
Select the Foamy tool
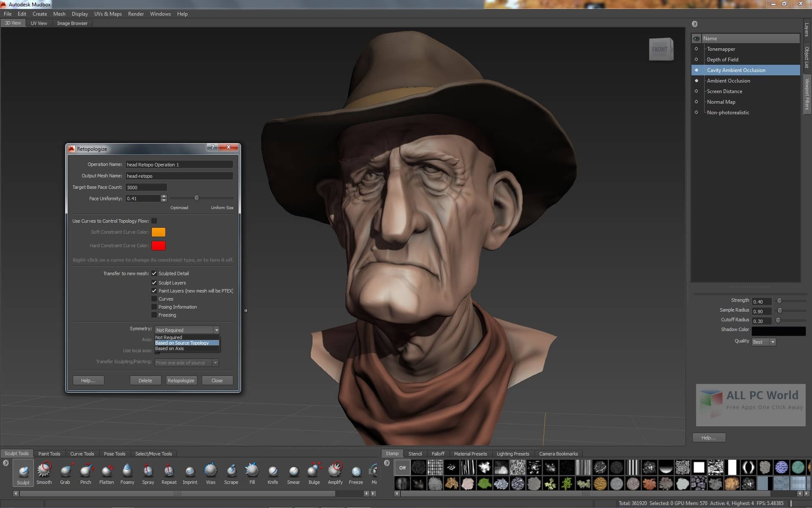pos(127,473)
